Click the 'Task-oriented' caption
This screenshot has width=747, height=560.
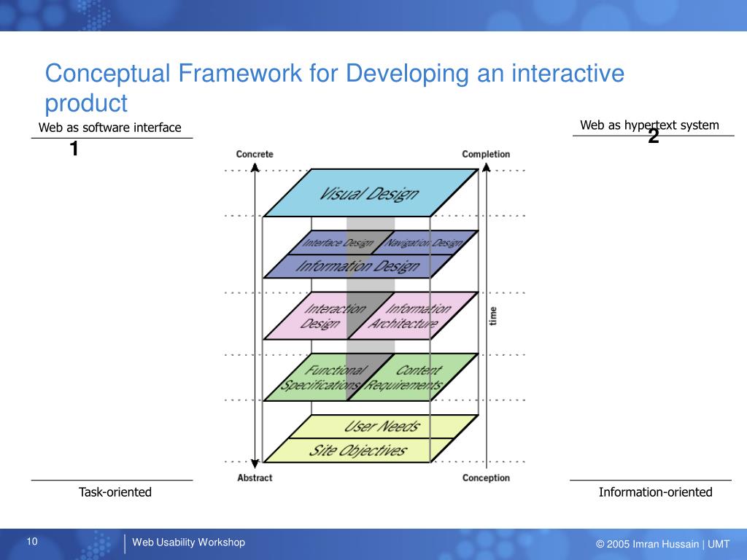tap(115, 492)
